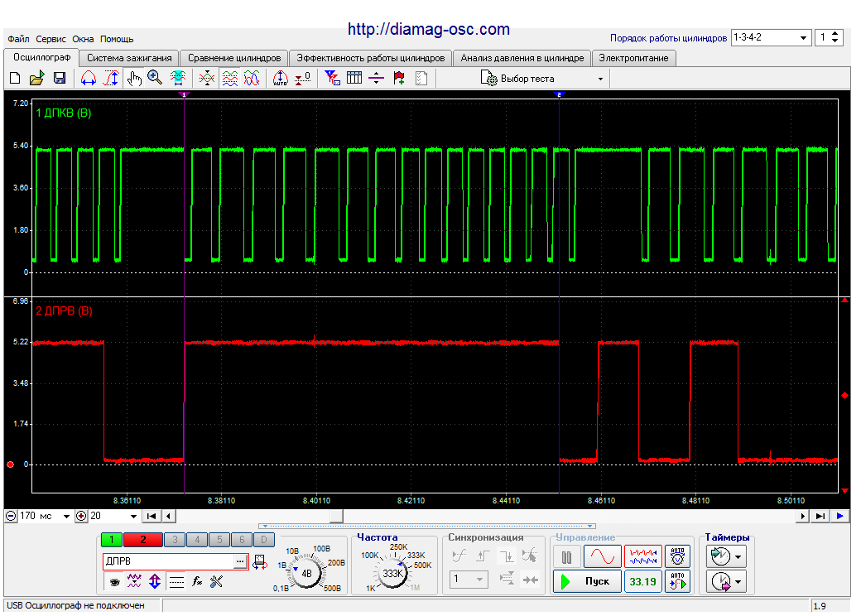The height and width of the screenshot is (616, 861).
Task: Add a red flag marker
Action: pyautogui.click(x=399, y=79)
